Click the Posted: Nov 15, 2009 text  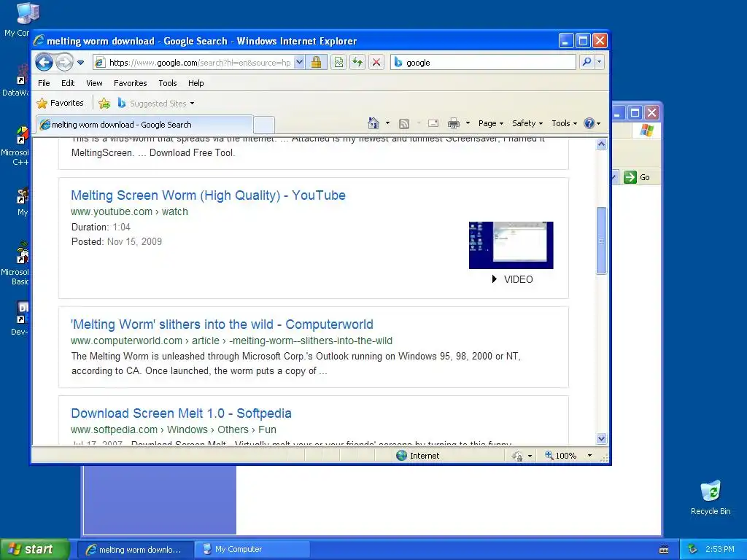(117, 242)
